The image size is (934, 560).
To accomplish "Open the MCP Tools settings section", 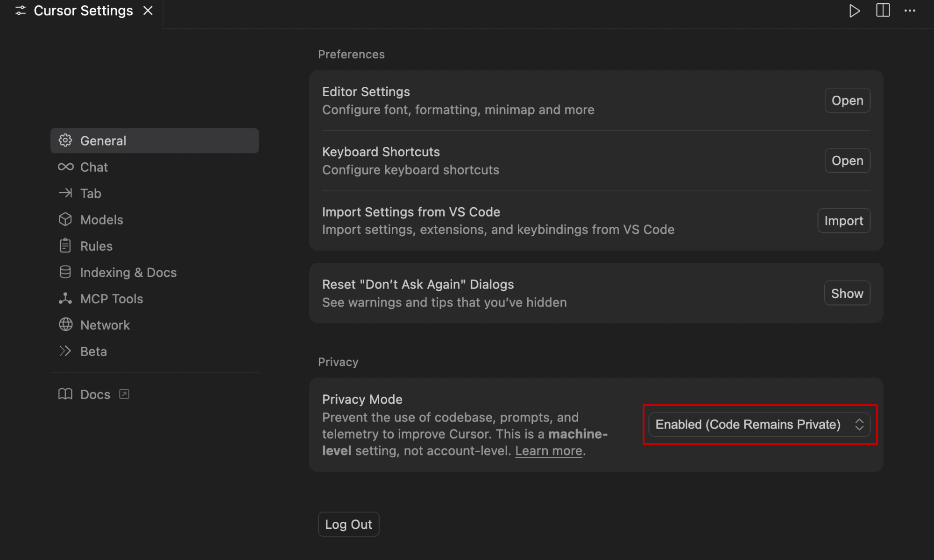I will point(155,299).
